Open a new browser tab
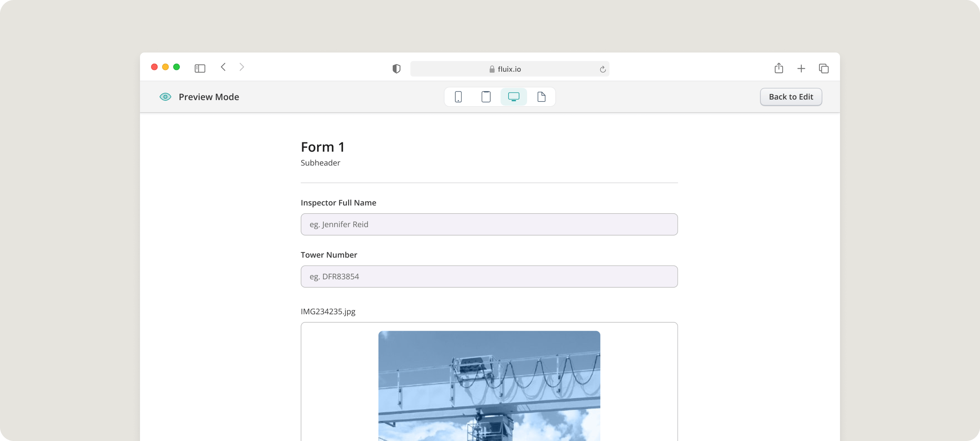Image resolution: width=980 pixels, height=441 pixels. point(801,69)
